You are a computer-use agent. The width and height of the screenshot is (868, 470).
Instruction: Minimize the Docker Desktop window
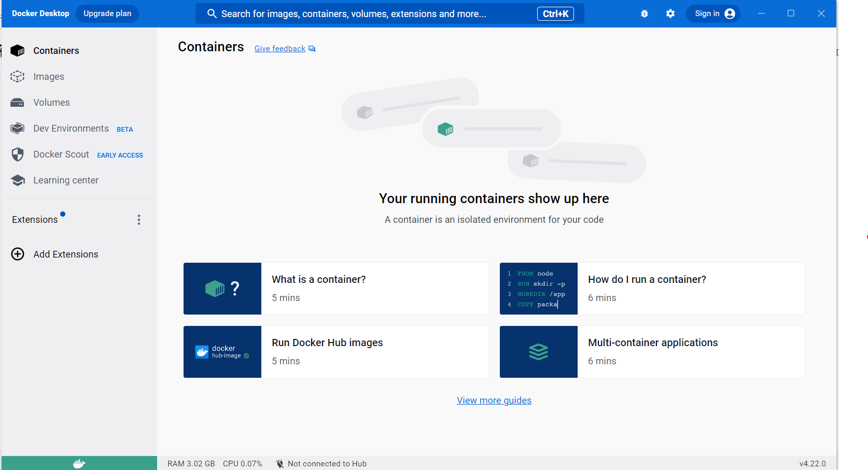(761, 13)
